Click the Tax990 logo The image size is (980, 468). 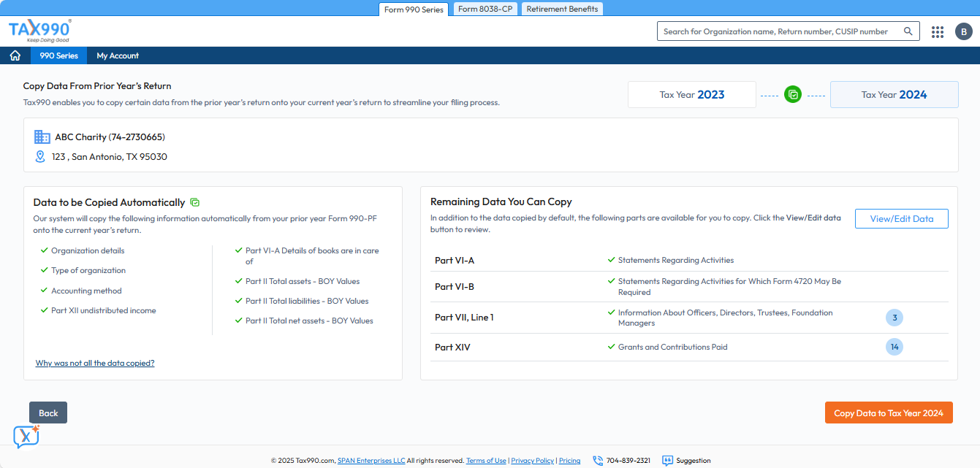(x=39, y=31)
